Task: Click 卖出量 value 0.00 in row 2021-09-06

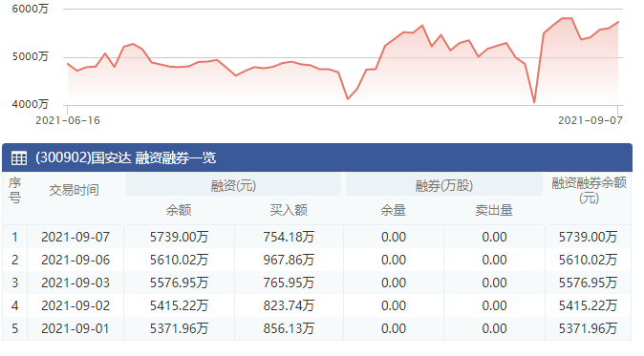Action: point(494,260)
